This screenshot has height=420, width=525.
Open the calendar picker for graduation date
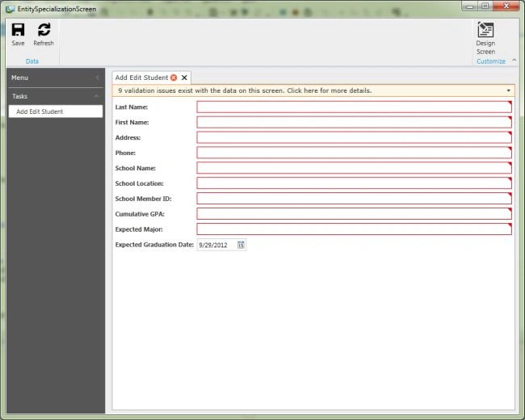pyautogui.click(x=241, y=245)
